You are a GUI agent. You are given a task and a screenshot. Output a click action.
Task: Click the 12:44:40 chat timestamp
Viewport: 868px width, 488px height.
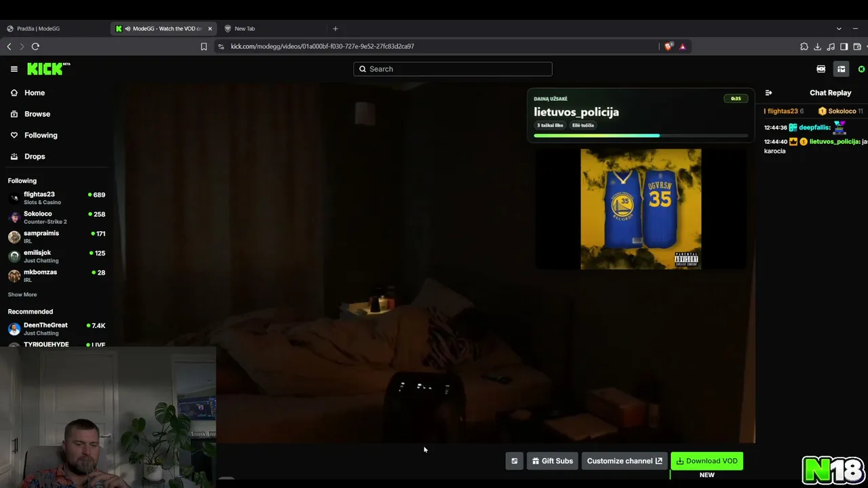[x=775, y=142]
